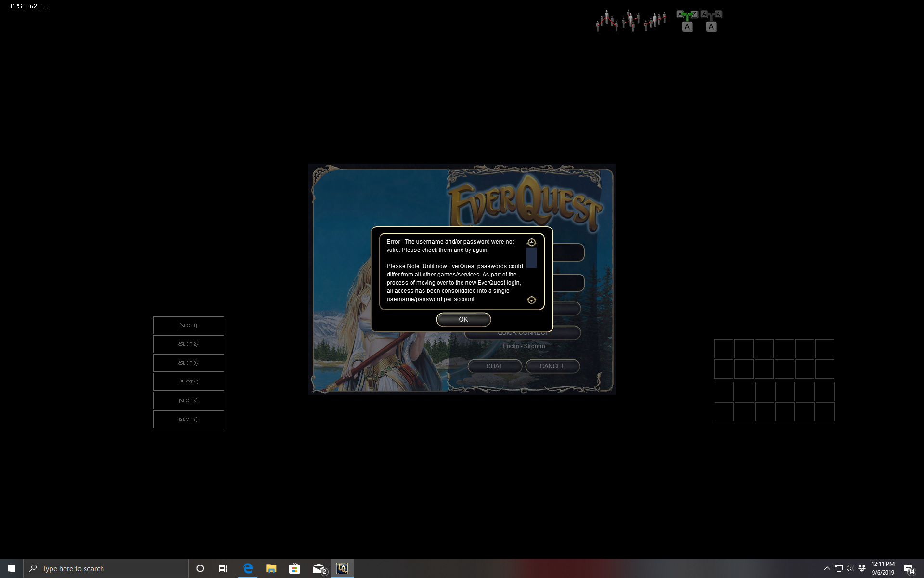Click the green A-to-Z key map icon
Viewport: 924px width, 578px height.
pos(687,21)
